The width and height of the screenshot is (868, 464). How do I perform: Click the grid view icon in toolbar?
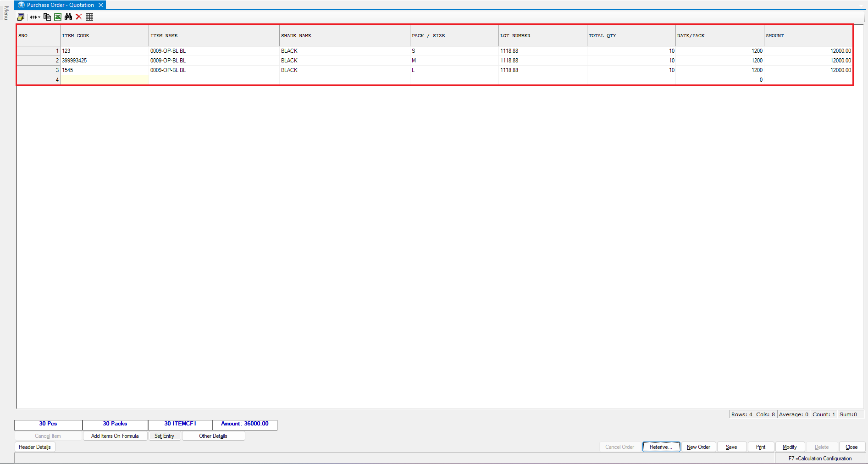89,17
